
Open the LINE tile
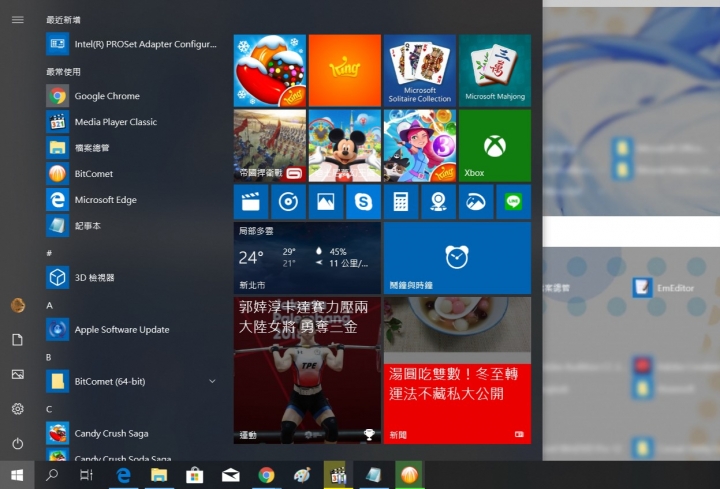pyautogui.click(x=514, y=202)
